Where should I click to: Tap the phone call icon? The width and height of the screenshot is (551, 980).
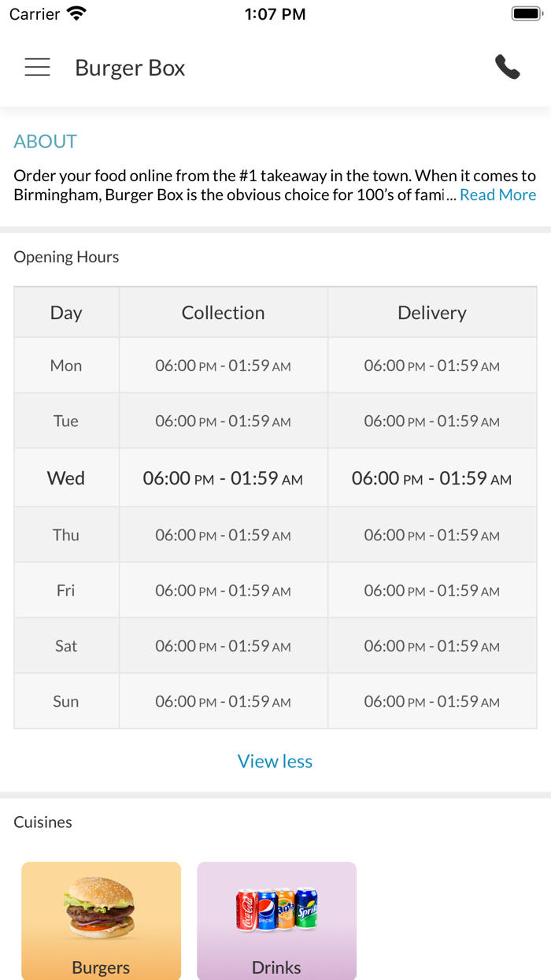pos(508,68)
